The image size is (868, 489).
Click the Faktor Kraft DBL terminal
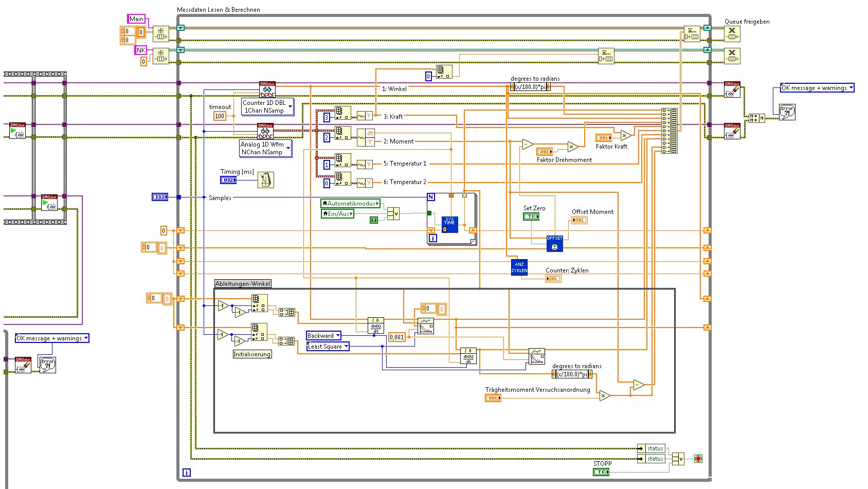(604, 138)
